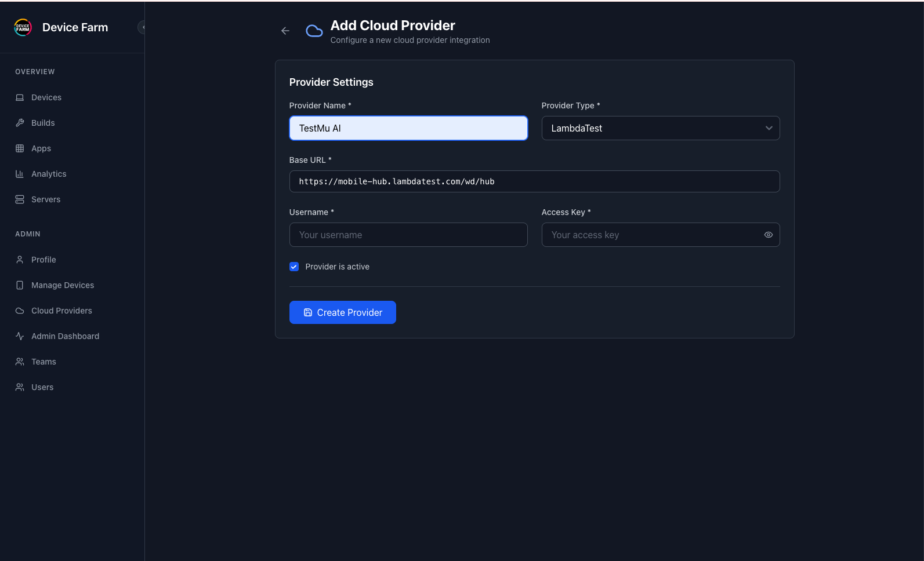924x561 pixels.
Task: Click the Username label
Action: click(311, 212)
